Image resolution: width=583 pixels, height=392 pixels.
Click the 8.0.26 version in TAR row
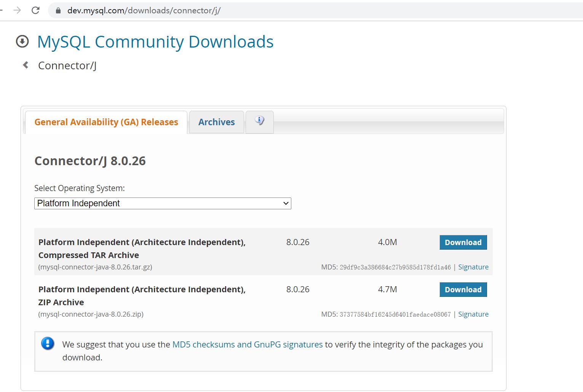(x=298, y=242)
